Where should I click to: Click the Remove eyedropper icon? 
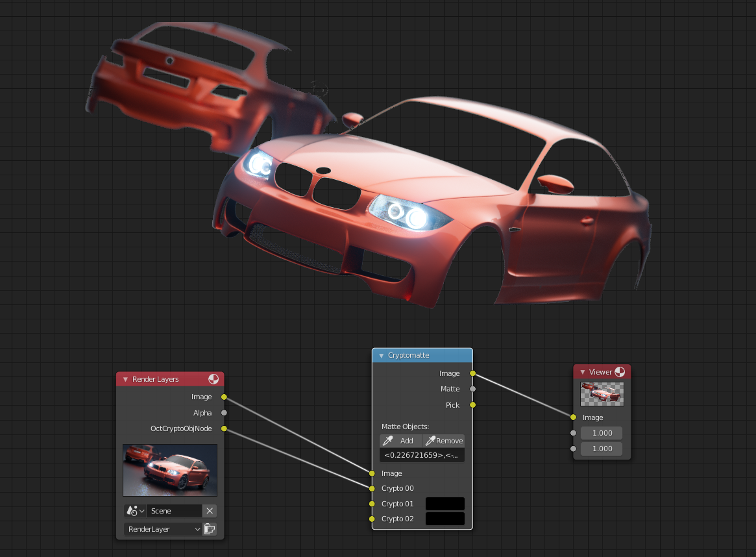pyautogui.click(x=430, y=441)
